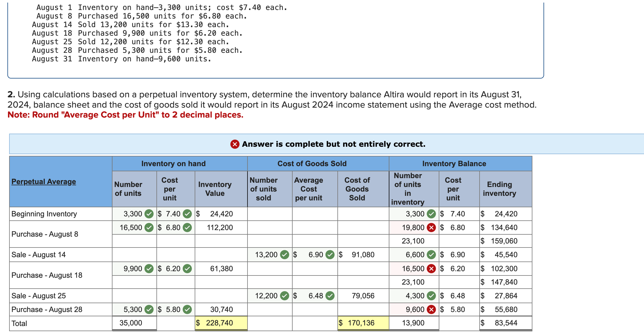The width and height of the screenshot is (644, 334).
Task: Select the green check next to $6.48 average cost
Action: click(330, 296)
